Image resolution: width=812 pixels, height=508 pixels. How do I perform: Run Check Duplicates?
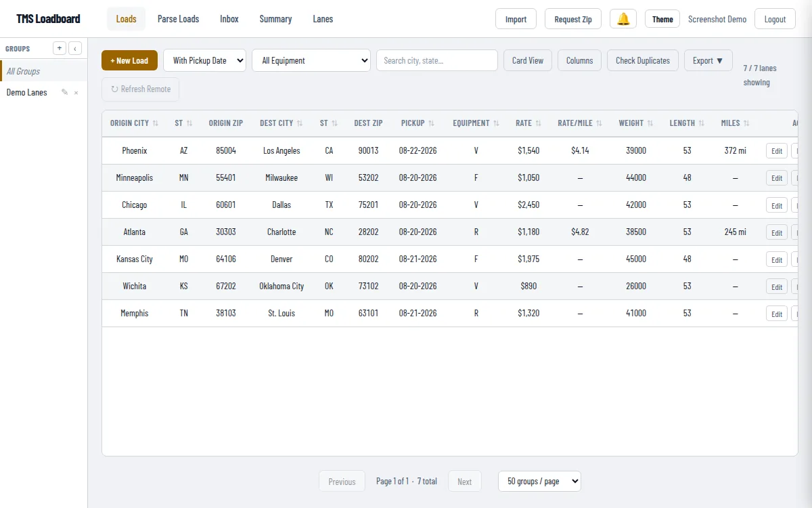click(643, 60)
